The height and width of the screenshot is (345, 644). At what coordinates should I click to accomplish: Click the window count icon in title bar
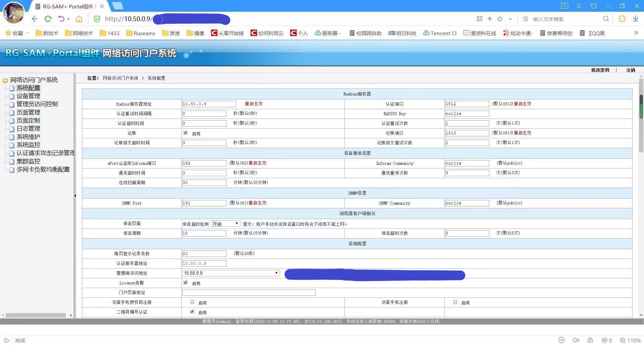point(565,6)
